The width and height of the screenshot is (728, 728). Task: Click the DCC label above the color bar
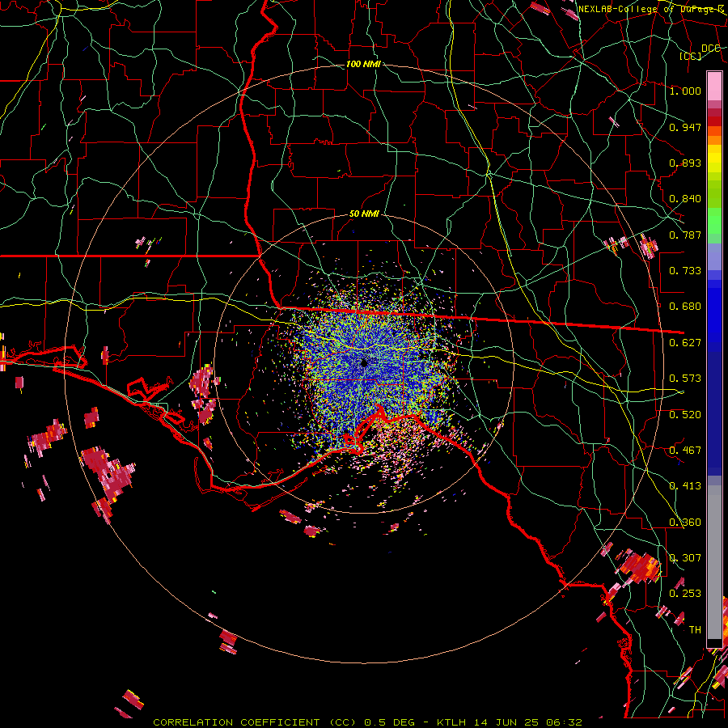pos(710,49)
